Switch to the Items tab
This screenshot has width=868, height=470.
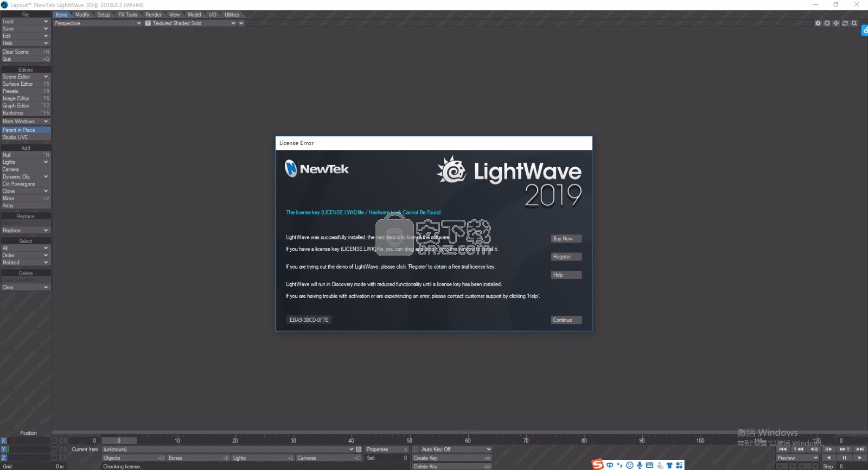(x=62, y=15)
